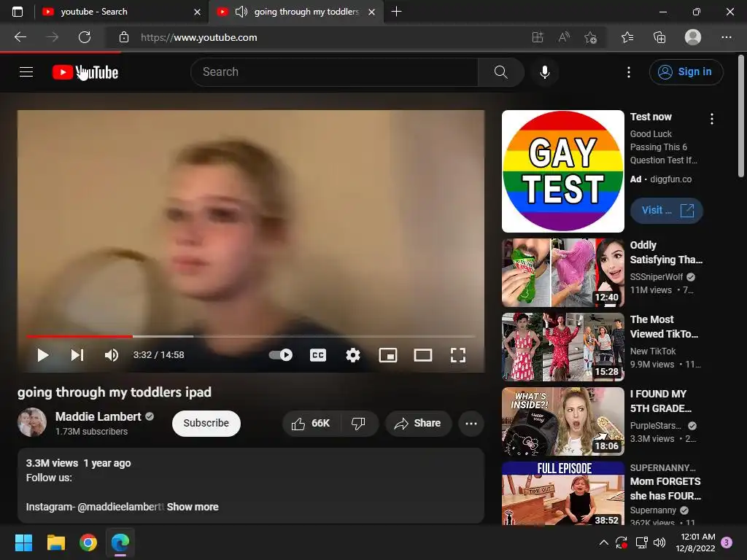Mute the tab via speaker icon
747x560 pixels.
point(241,12)
